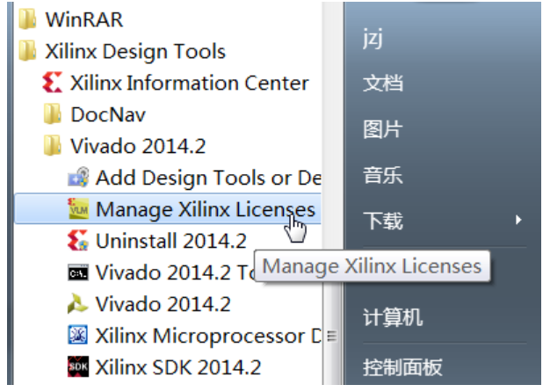This screenshot has width=550, height=392.
Task: Expand the DocNav folder entry
Action: coord(108,115)
